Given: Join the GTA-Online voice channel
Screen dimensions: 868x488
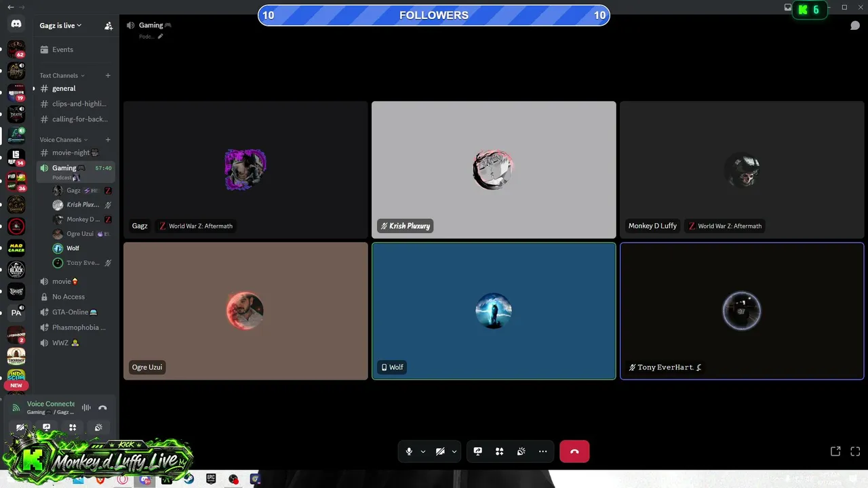Looking at the screenshot, I should [x=75, y=312].
